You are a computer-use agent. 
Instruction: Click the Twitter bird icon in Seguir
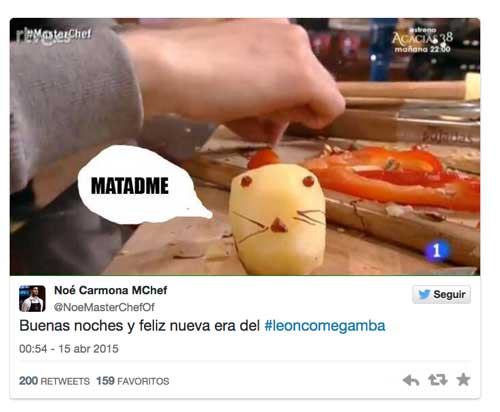point(424,295)
